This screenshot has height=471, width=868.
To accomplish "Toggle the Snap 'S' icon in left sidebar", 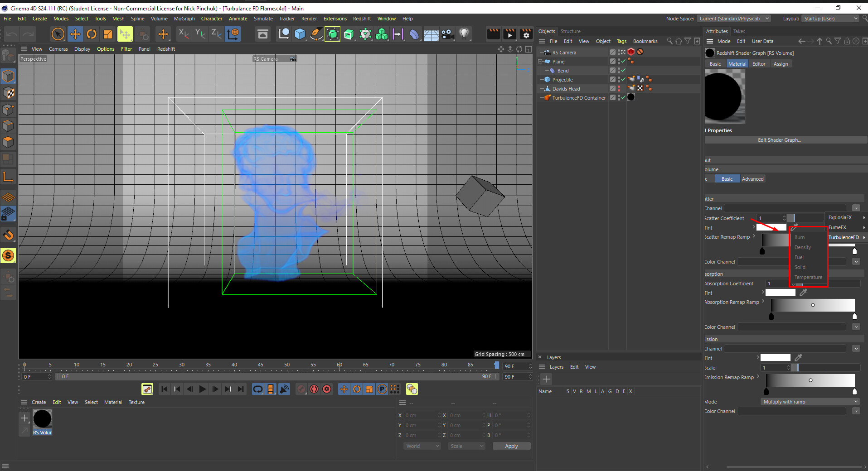I will (8, 256).
